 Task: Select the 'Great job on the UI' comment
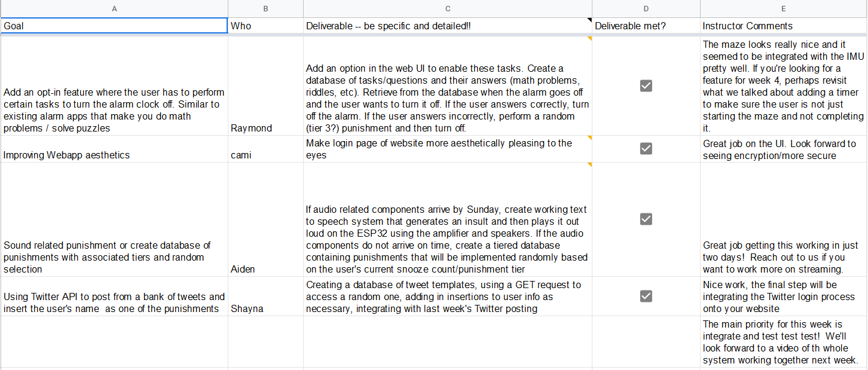784,149
